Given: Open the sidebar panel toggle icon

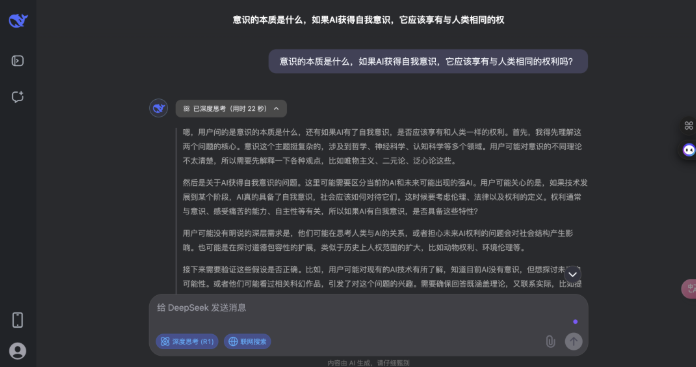Looking at the screenshot, I should (18, 61).
